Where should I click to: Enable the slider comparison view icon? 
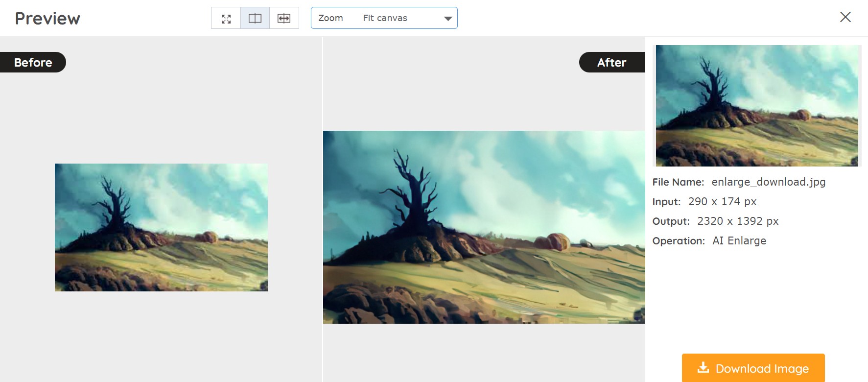pos(284,19)
